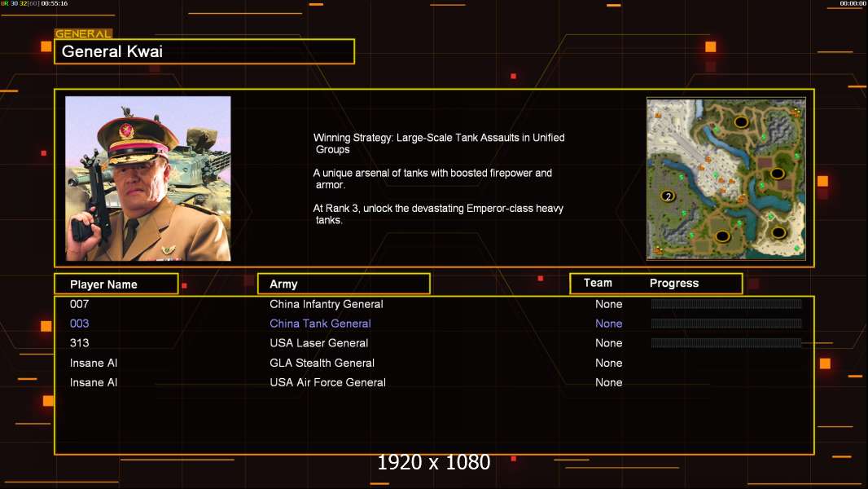Select Insane AI in GLA Stealth General row
Image resolution: width=868 pixels, height=489 pixels.
click(x=94, y=363)
